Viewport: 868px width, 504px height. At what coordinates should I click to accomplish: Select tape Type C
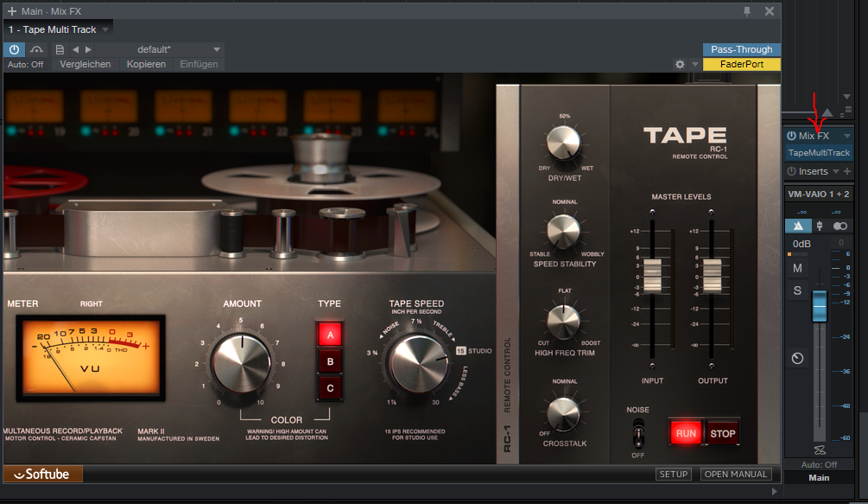tap(330, 388)
